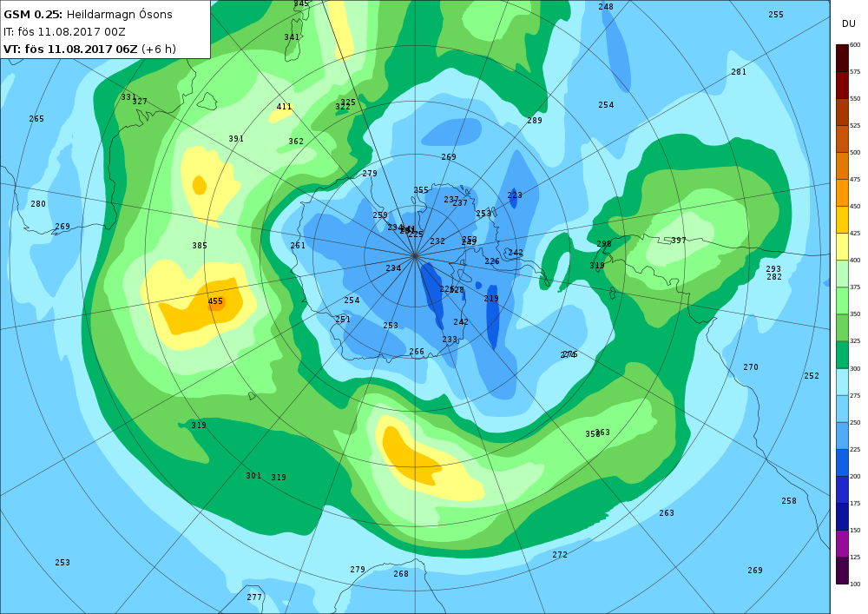Click the initial time line "IT: fös 11.08.2017 00Z"
Image resolution: width=868 pixels, height=614 pixels.
[x=64, y=31]
